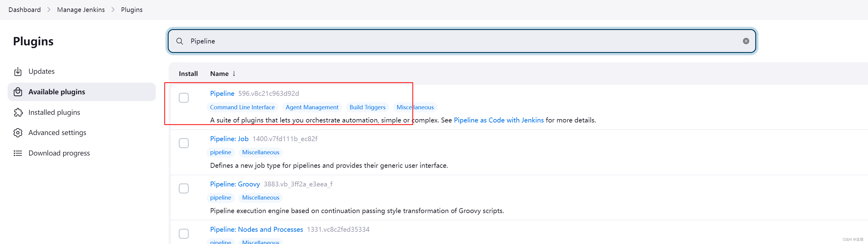Click the Updates download icon in sidebar
Screen dimensions: 868x244
pos(18,72)
